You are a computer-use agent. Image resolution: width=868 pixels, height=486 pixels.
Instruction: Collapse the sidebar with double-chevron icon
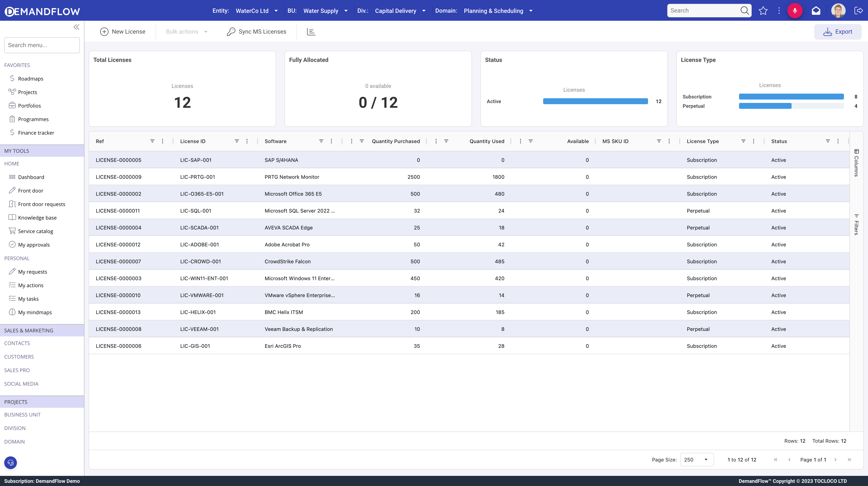(76, 27)
